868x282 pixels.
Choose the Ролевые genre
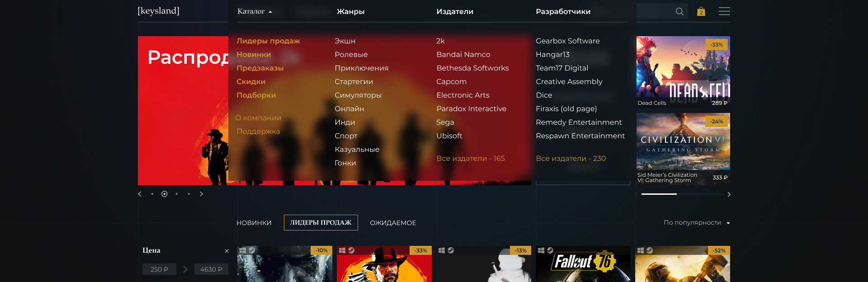pos(351,54)
